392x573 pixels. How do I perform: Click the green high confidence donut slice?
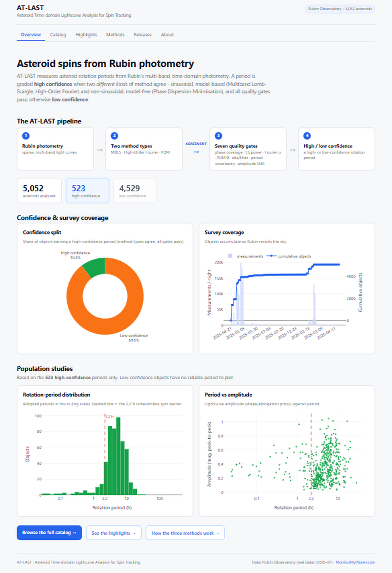95,267
